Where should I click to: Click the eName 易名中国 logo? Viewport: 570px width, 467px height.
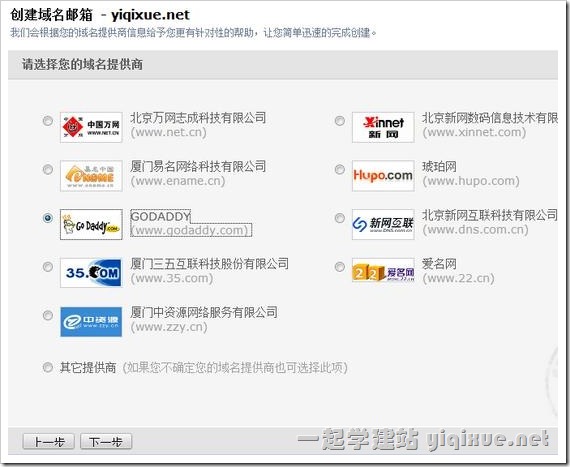[x=91, y=176]
